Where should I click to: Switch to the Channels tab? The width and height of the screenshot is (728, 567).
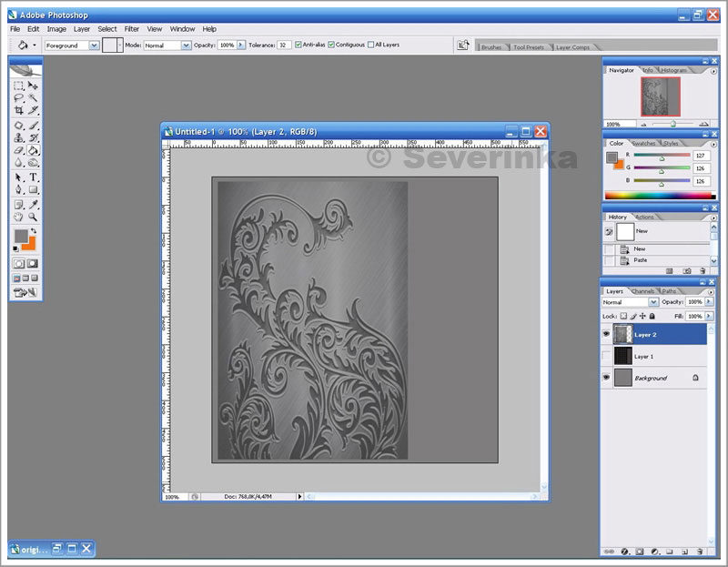coord(643,291)
